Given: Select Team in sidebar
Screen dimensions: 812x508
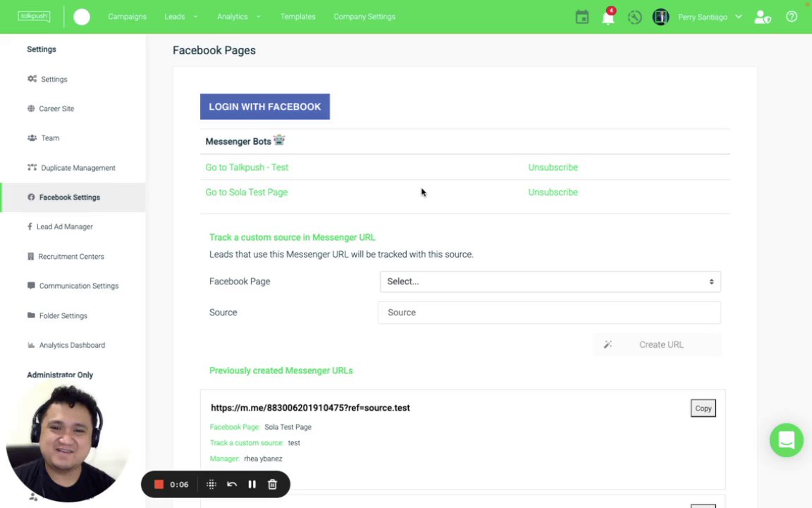Looking at the screenshot, I should [x=50, y=138].
